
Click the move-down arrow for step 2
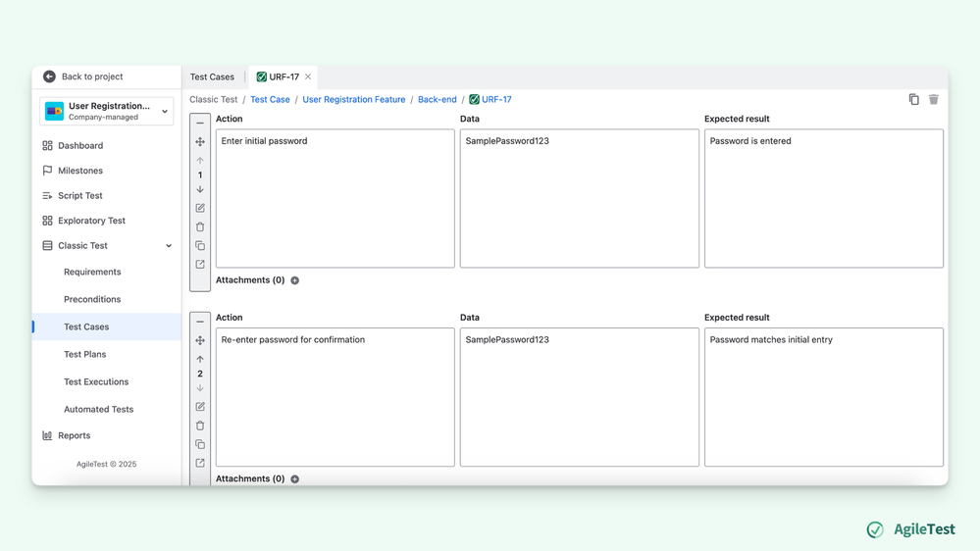coord(200,388)
